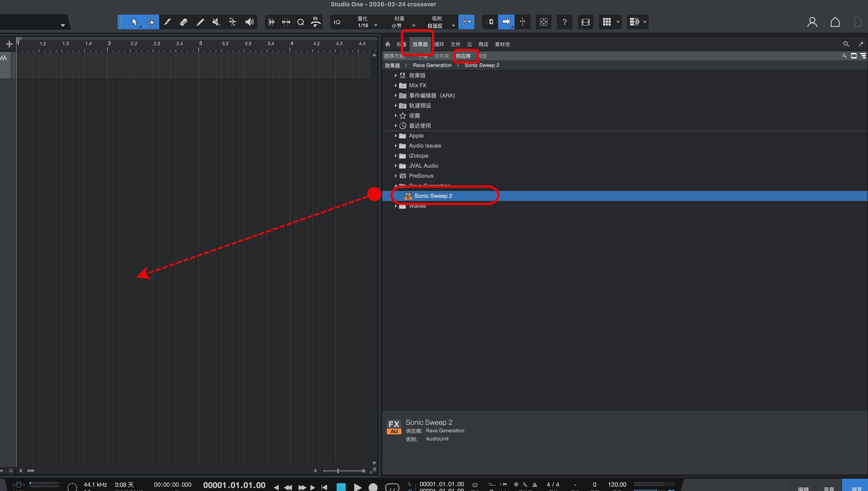Viewport: 868px width, 491px height.
Task: Select the Eraser tool
Action: tap(184, 22)
